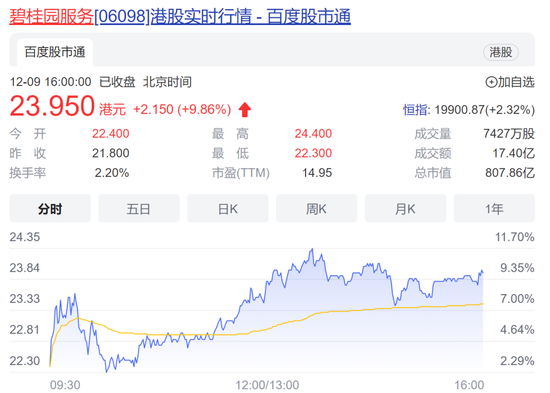Click the red up-arrow price change icon
The image size is (550, 393).
click(x=245, y=109)
